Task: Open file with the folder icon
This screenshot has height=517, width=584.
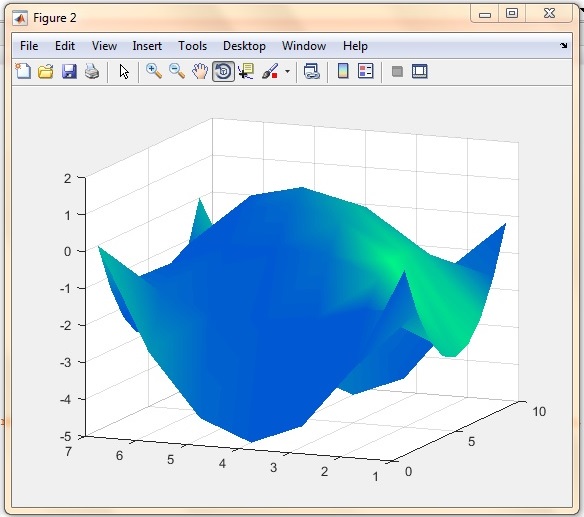Action: point(46,71)
